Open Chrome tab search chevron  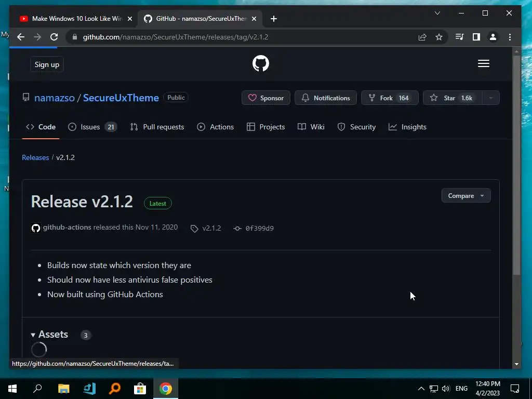[x=437, y=13]
